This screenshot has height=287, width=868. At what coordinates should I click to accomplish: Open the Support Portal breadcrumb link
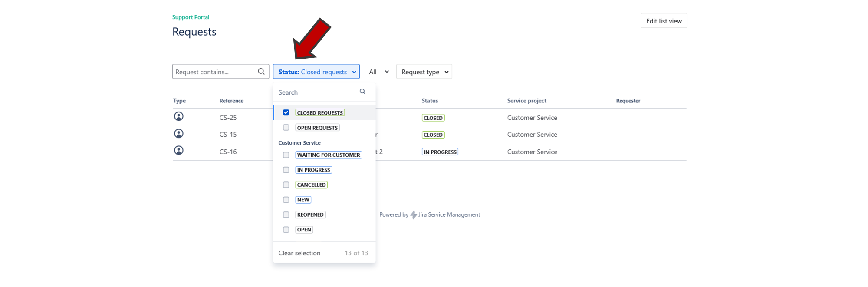191,17
